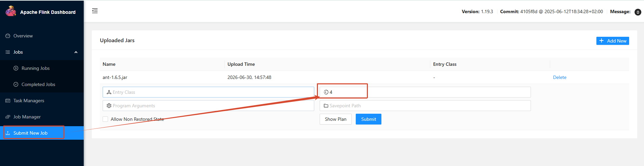Click the Entry Class hierarchy icon
Viewport: 644px width, 166px height.
click(109, 92)
